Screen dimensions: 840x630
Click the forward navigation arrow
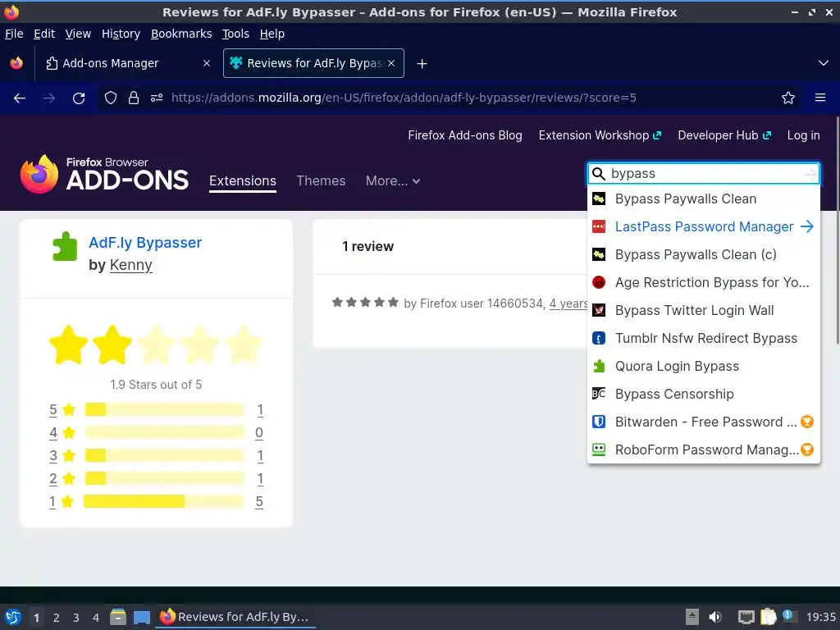49,98
